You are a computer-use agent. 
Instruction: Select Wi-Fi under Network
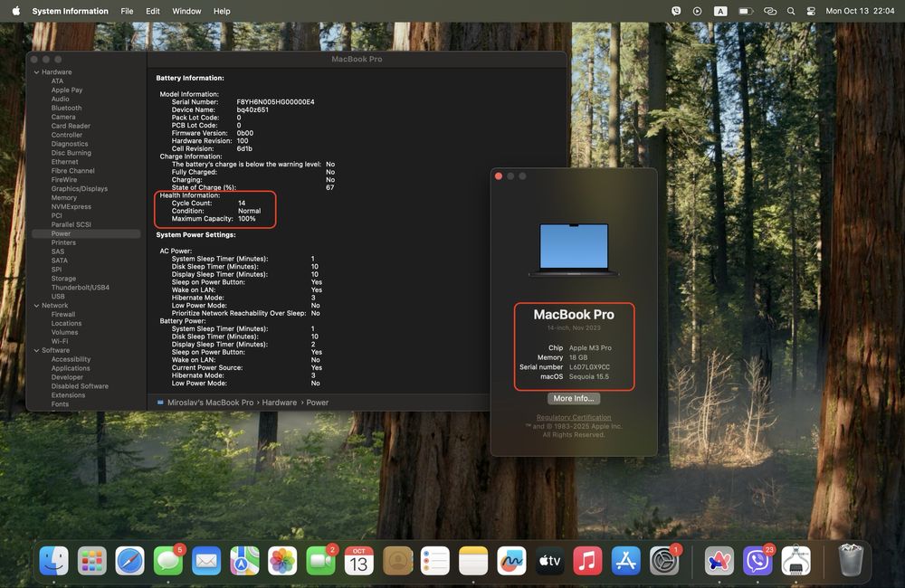point(60,341)
